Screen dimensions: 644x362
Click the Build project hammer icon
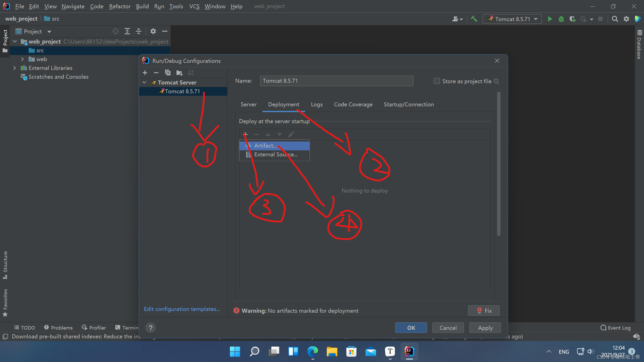(474, 19)
